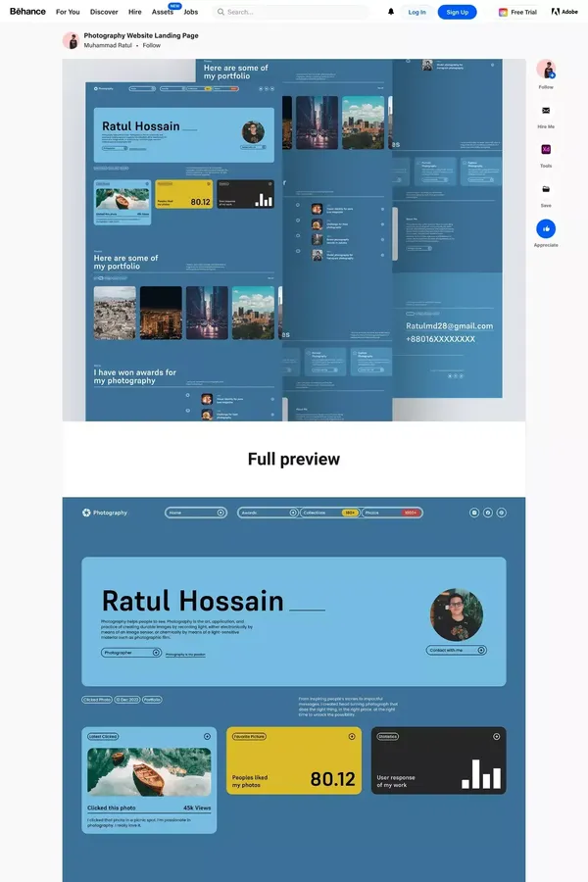
Task: Open the For You feed
Action: click(68, 12)
